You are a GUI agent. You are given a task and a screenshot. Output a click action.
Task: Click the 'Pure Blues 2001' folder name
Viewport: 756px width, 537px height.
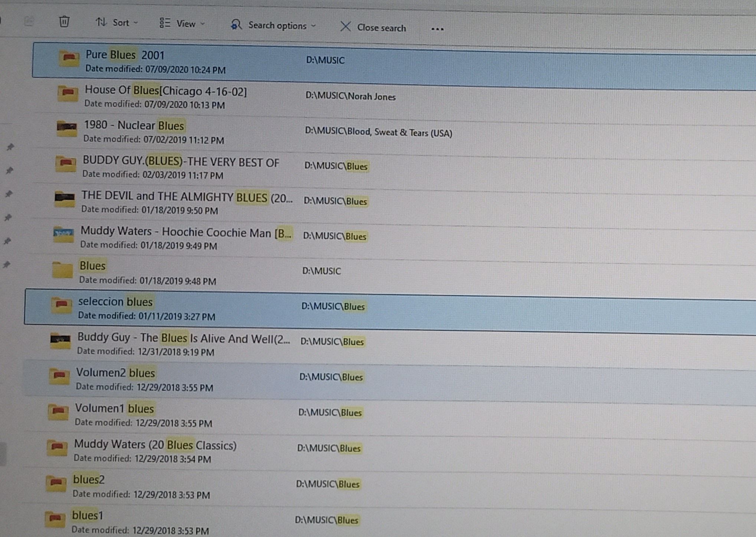coord(125,55)
